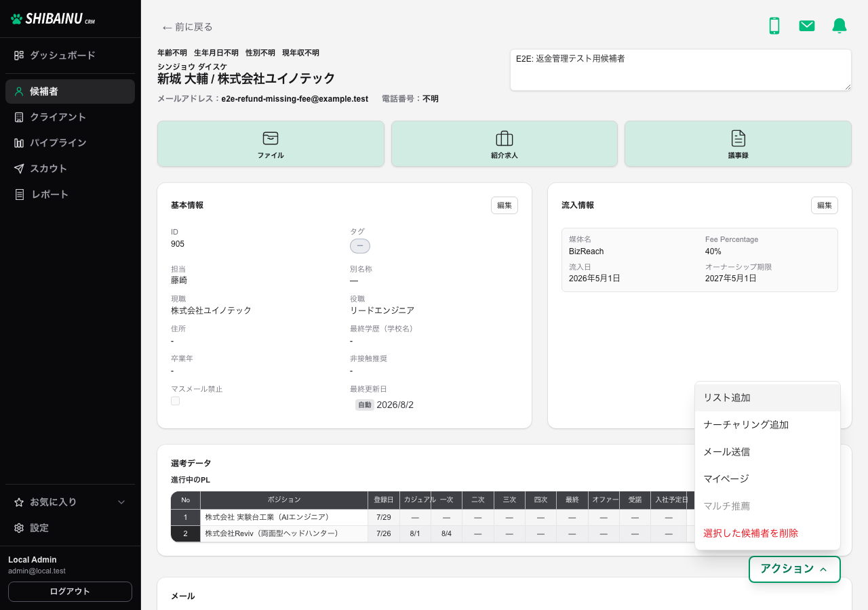Click the 担当 value 藤崎
The width and height of the screenshot is (868, 610).
pos(179,281)
